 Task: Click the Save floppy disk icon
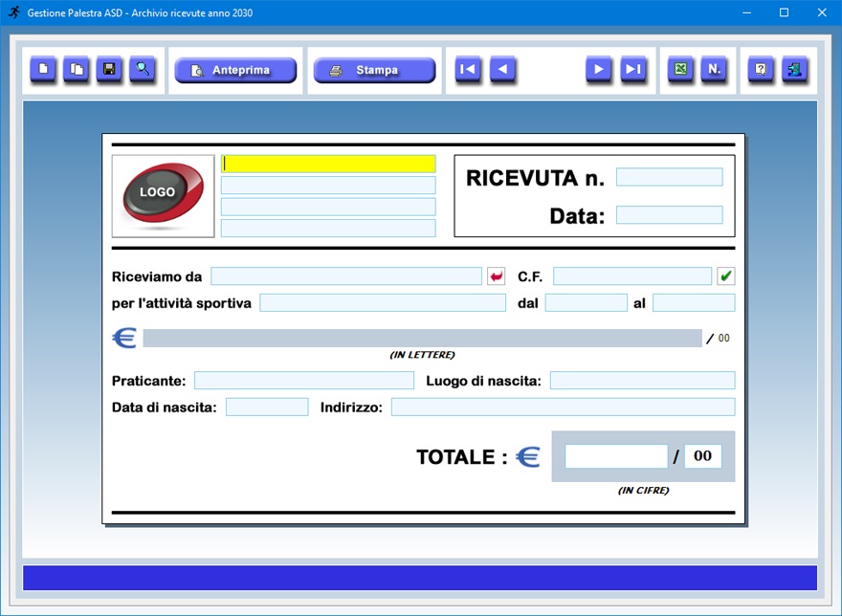pos(109,69)
